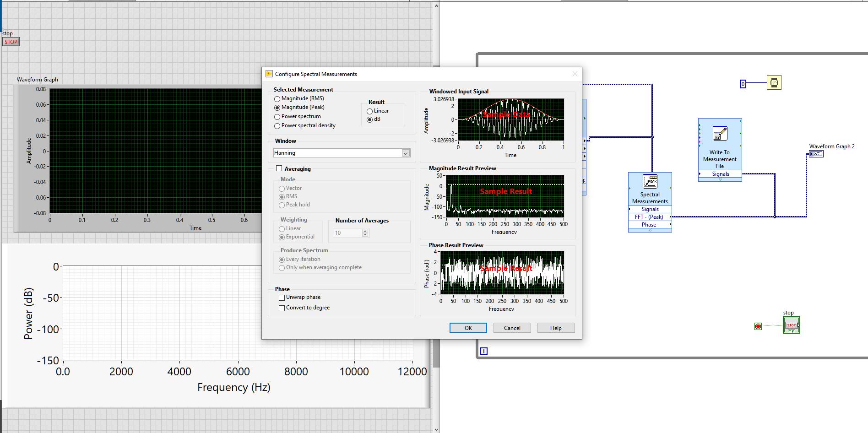Enable the Averaging checkbox
The image size is (868, 433).
[280, 168]
